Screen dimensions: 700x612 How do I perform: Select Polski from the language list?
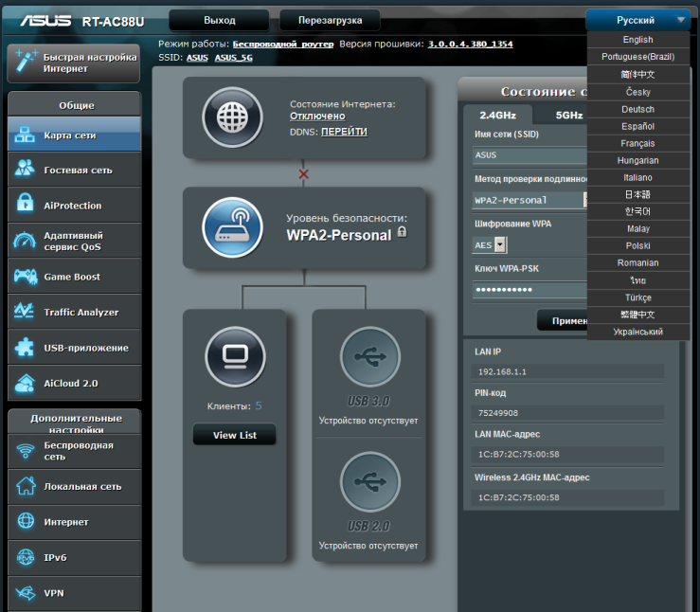click(x=637, y=245)
